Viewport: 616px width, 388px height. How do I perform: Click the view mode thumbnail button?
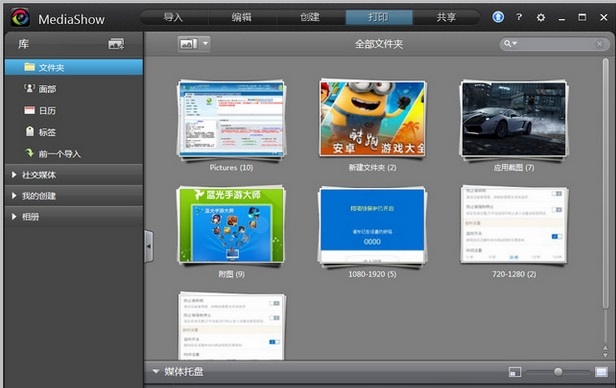tap(189, 44)
